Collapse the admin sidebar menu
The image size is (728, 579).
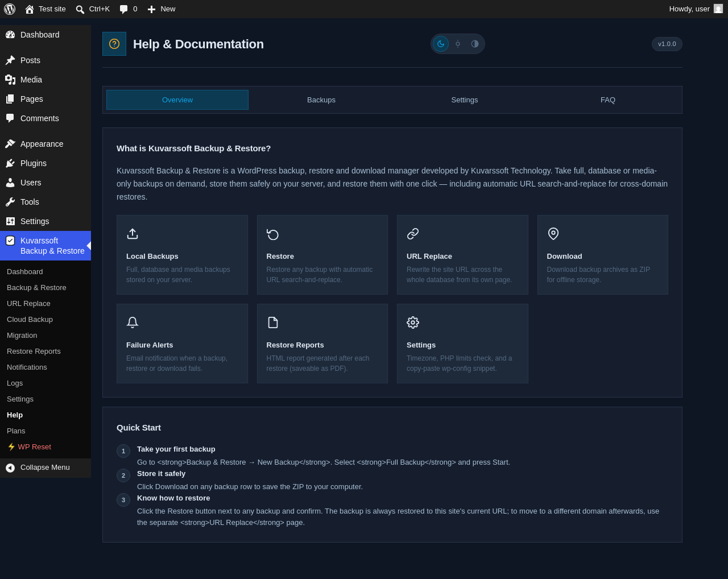pyautogui.click(x=45, y=468)
